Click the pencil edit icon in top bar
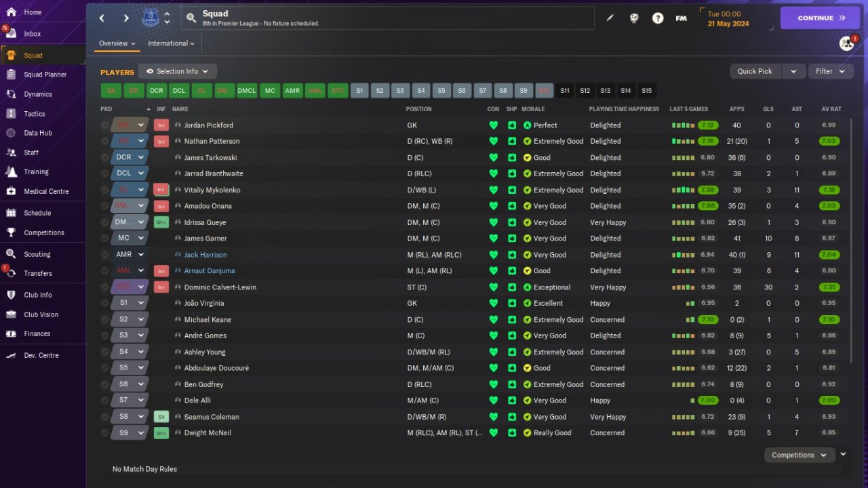This screenshot has width=868, height=488. [610, 18]
